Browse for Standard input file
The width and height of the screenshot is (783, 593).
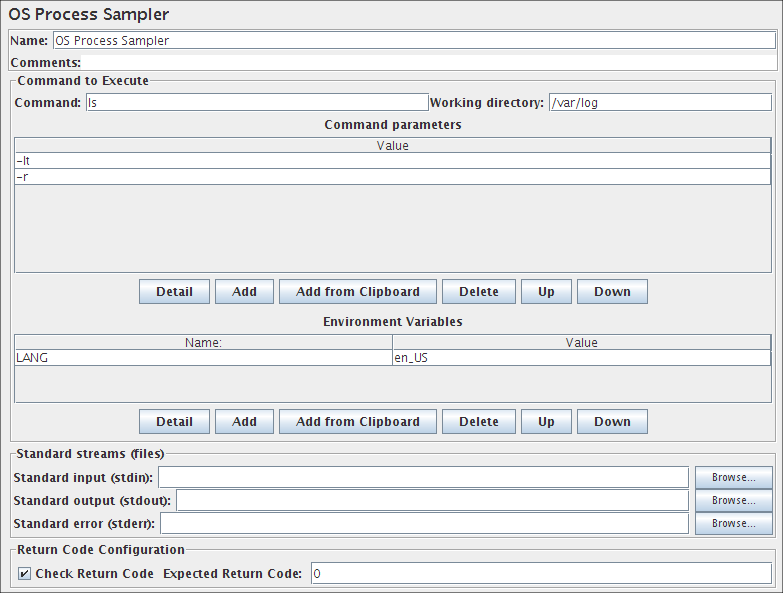coord(733,477)
